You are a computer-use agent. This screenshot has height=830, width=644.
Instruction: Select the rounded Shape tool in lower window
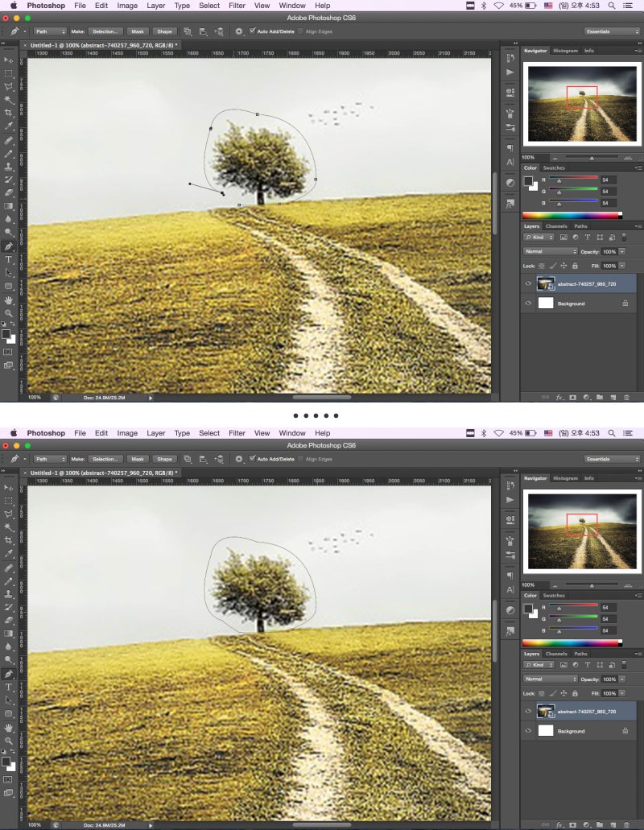(9, 713)
